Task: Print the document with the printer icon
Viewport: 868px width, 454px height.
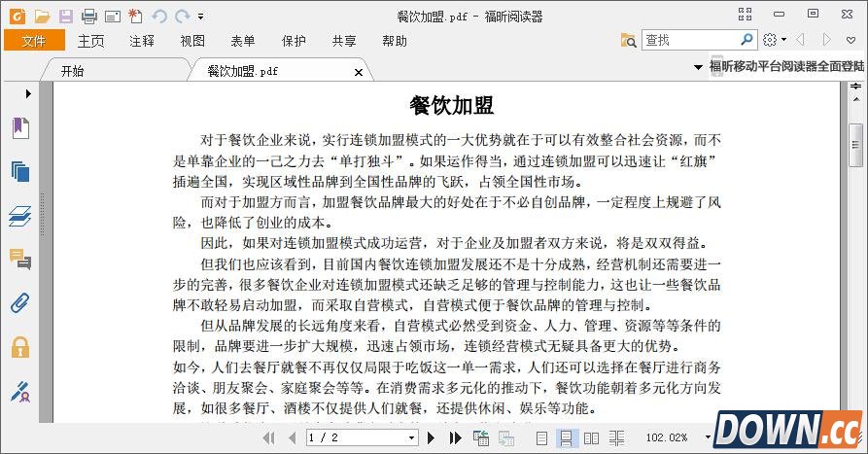Action: click(x=89, y=17)
